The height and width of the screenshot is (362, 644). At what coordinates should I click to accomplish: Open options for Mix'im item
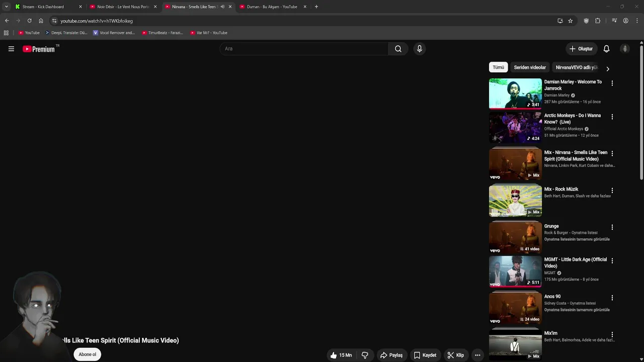coord(612,334)
